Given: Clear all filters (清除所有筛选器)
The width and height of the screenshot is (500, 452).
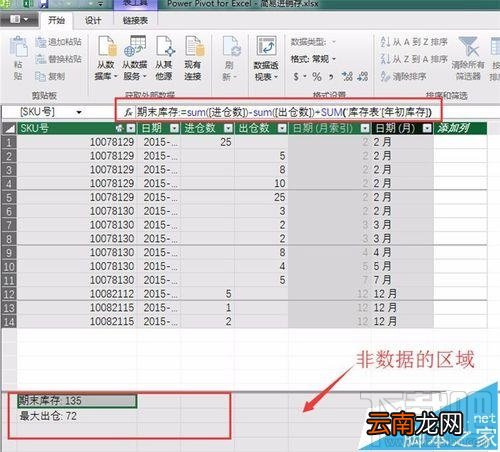Looking at the screenshot, I should pos(468,58).
